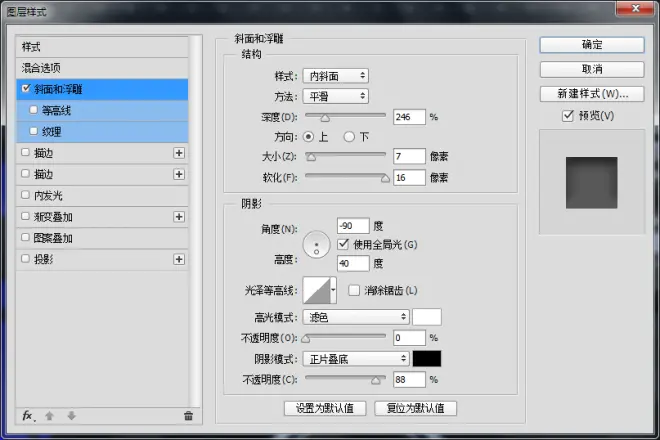Click the left effects list scrollbar
660x440 pixels.
pyautogui.click(x=195, y=221)
